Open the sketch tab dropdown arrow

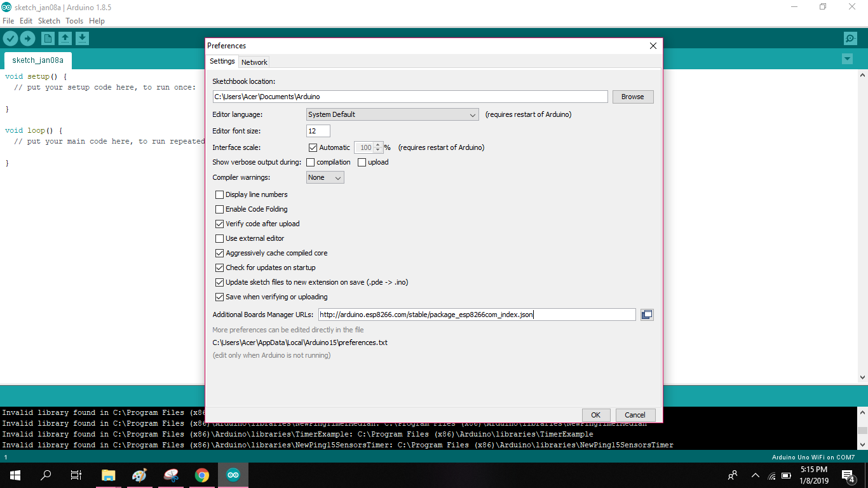tap(847, 59)
